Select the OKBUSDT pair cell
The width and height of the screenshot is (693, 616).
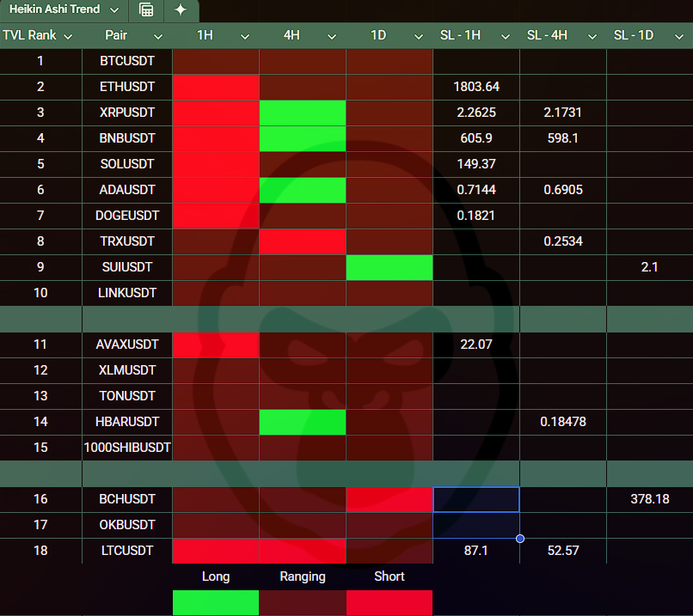[x=127, y=525]
